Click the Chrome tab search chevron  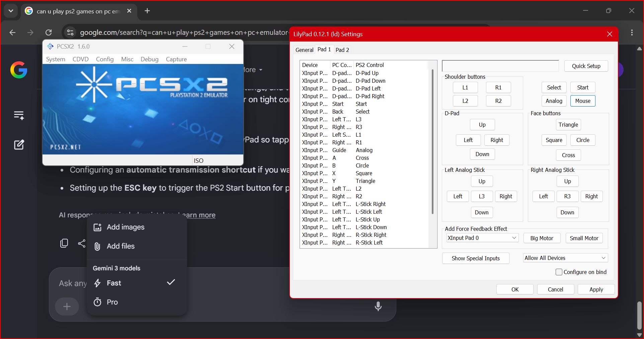11,11
